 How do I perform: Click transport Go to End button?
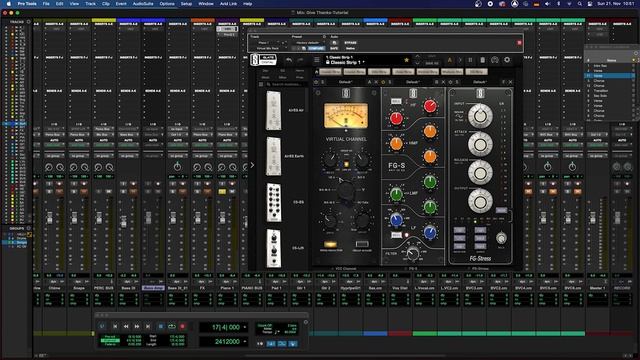[148, 327]
